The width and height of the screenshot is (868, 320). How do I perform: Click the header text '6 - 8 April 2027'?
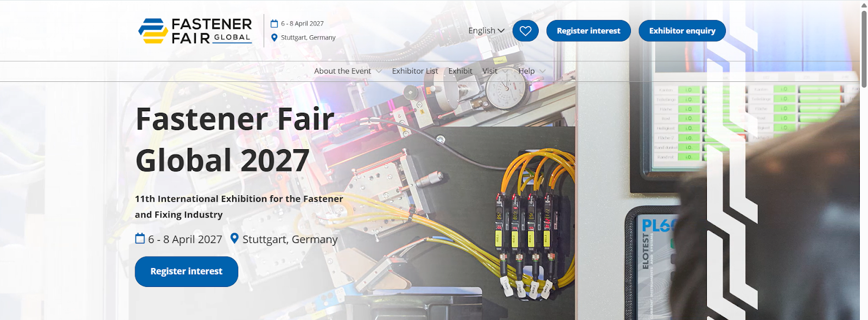[302, 23]
